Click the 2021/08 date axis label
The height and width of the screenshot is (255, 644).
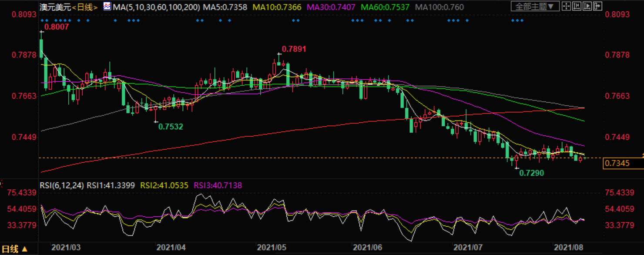click(x=568, y=247)
